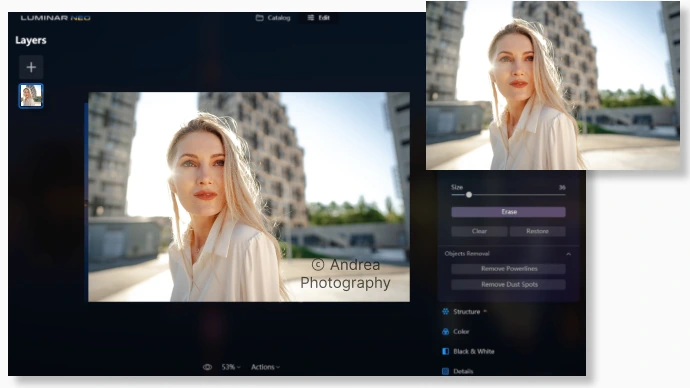Image resolution: width=690 pixels, height=388 pixels.
Task: Toggle the eye preview icon below image
Action: [207, 367]
